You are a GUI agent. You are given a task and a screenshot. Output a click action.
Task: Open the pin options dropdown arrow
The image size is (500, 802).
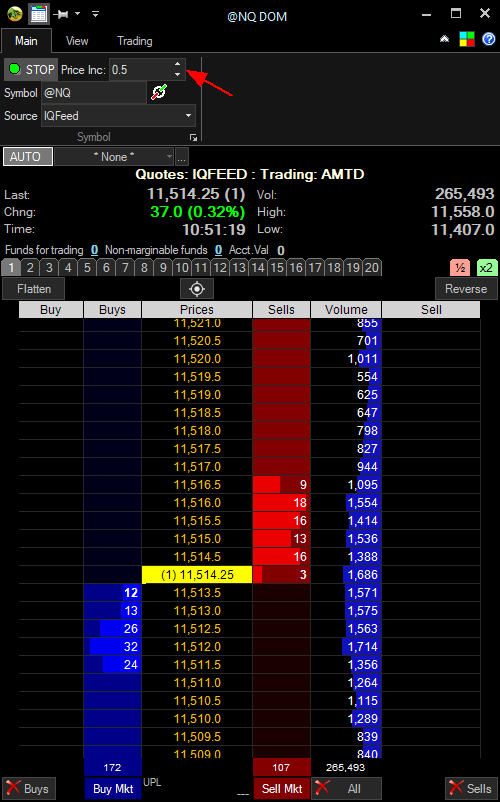(78, 14)
